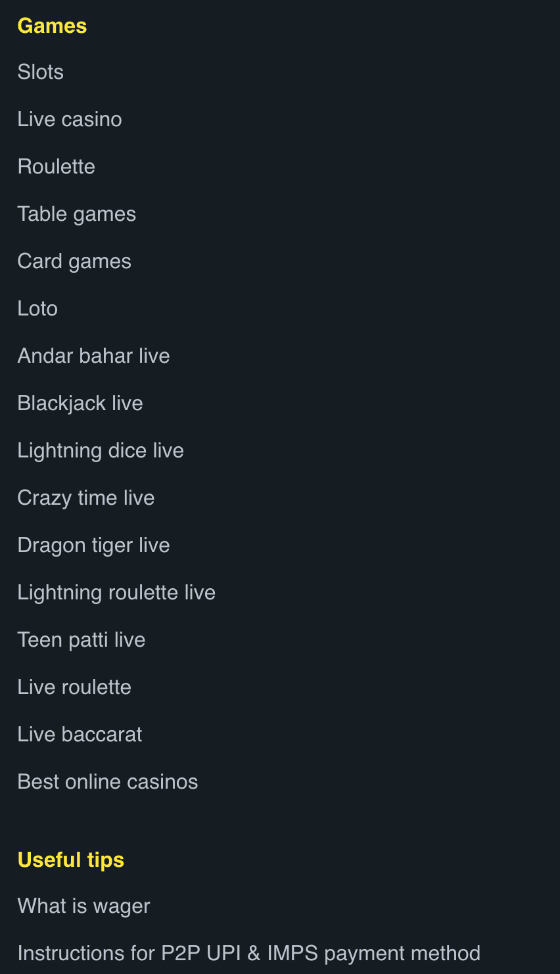Open Live baccarat link
The width and height of the screenshot is (560, 974).
(x=80, y=734)
